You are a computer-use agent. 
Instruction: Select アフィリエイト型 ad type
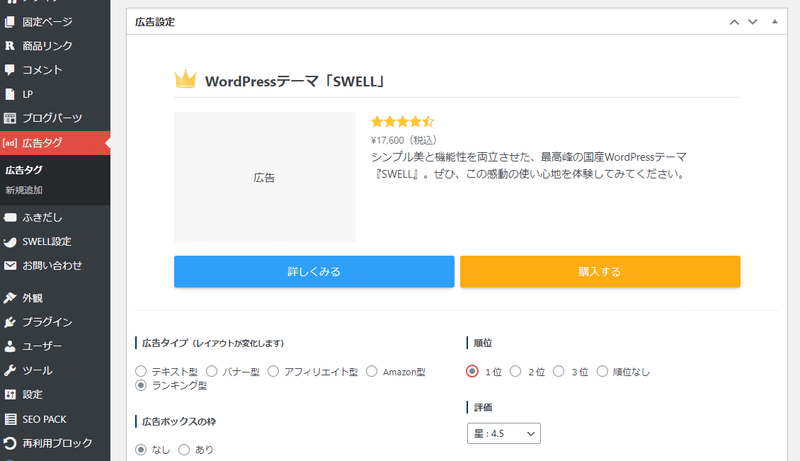click(x=273, y=371)
